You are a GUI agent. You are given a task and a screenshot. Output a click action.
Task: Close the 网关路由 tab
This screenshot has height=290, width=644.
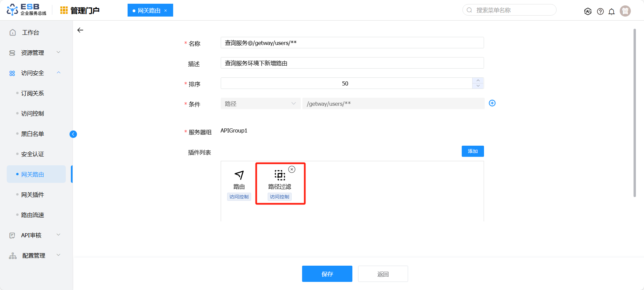[166, 10]
